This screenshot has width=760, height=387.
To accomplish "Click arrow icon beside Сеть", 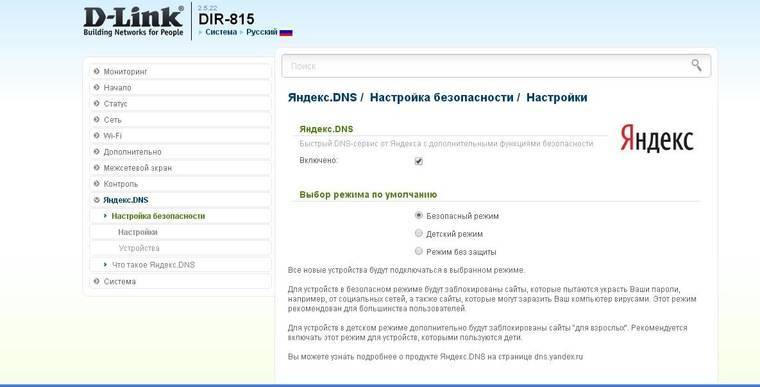I will coord(96,119).
